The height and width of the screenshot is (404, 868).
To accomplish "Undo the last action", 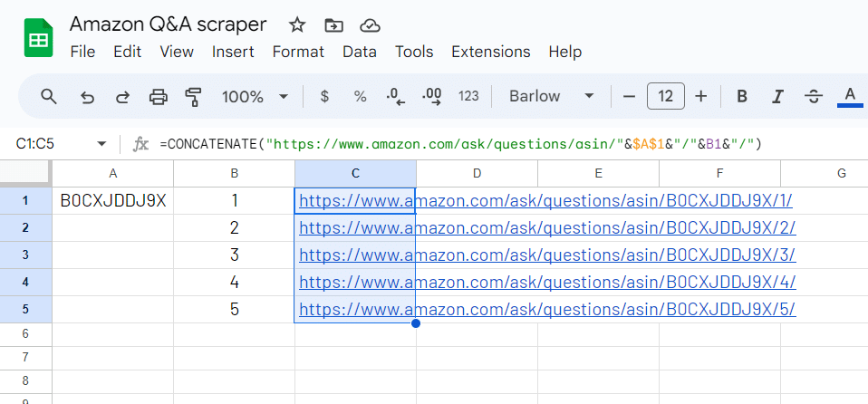I will (88, 96).
